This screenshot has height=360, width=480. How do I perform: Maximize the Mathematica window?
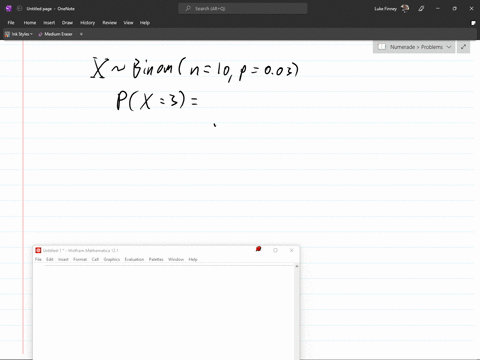275,250
